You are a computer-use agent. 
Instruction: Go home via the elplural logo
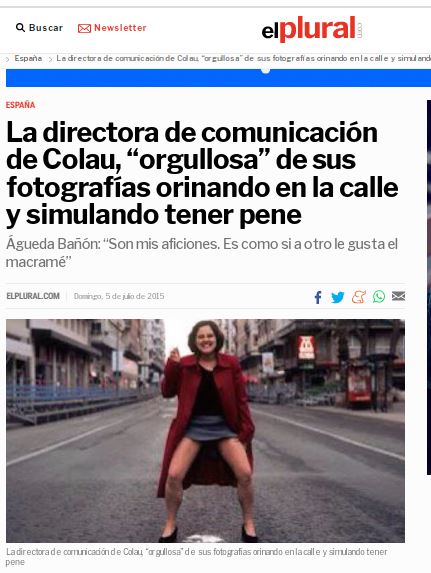coord(311,29)
